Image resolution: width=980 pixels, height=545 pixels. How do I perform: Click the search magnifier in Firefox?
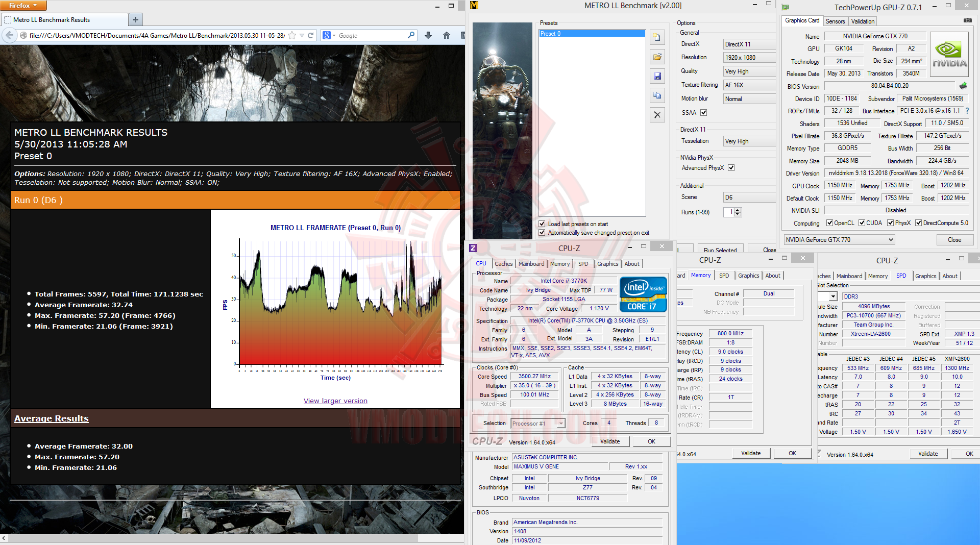(411, 35)
